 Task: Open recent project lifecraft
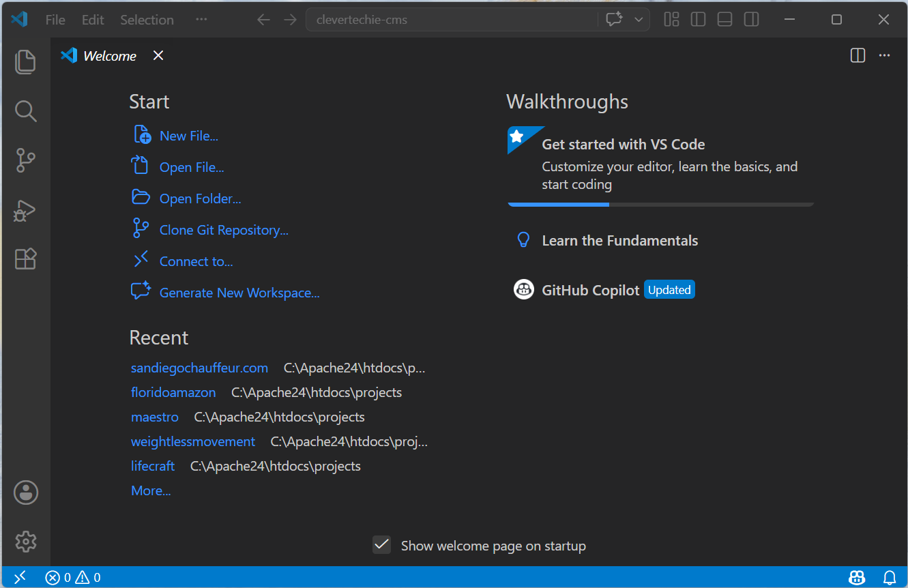tap(153, 466)
